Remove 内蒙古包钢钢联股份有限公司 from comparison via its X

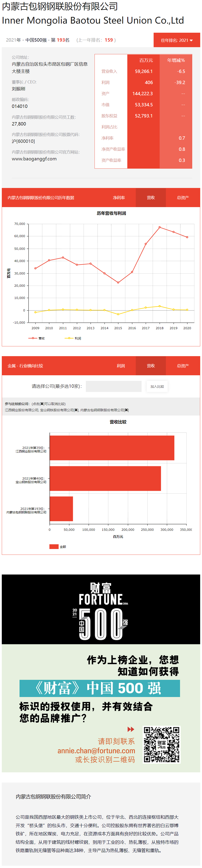126,410
